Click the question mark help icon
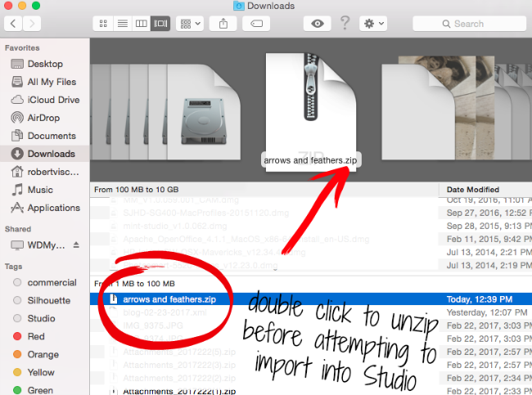This screenshot has width=532, height=395. 345,23
